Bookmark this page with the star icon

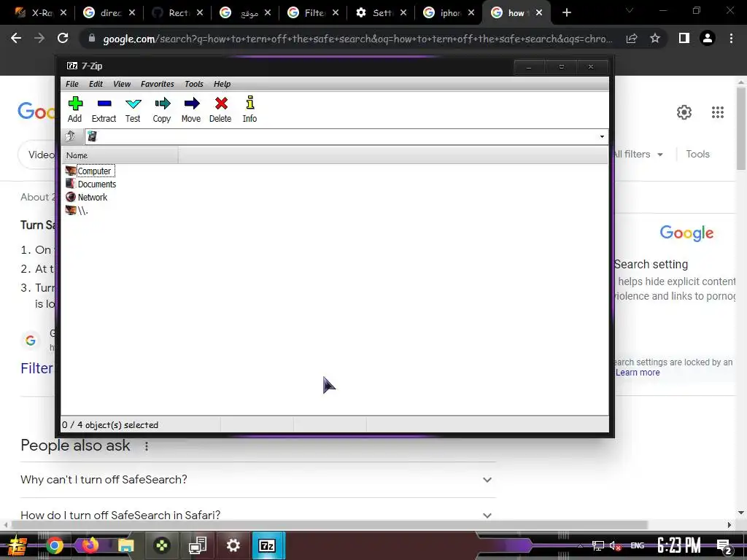(655, 38)
